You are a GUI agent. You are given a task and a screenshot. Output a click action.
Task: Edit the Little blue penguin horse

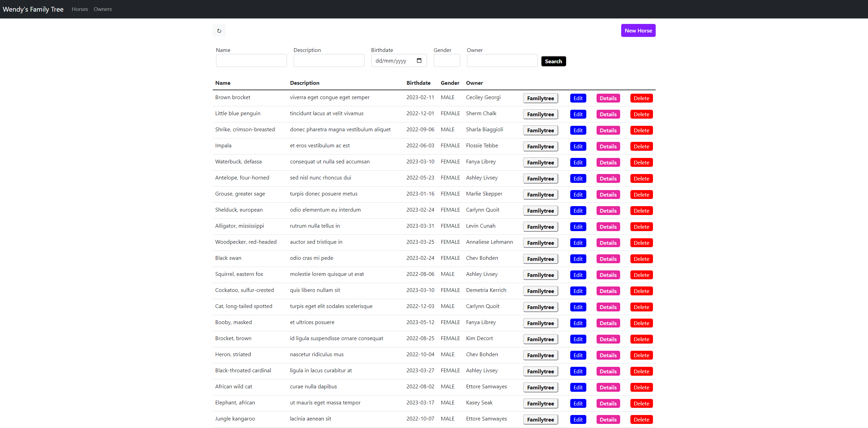pyautogui.click(x=578, y=114)
